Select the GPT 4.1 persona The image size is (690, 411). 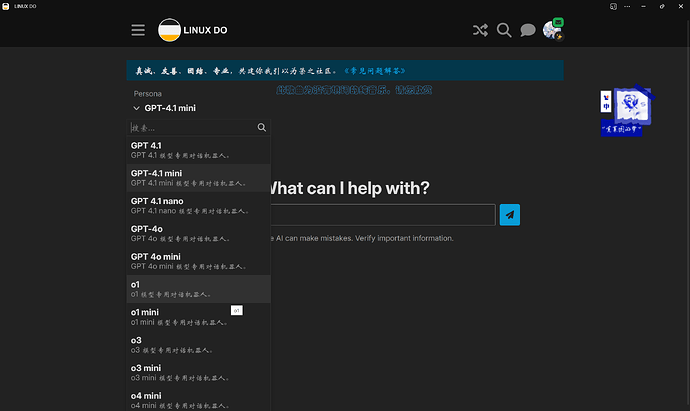tap(198, 150)
